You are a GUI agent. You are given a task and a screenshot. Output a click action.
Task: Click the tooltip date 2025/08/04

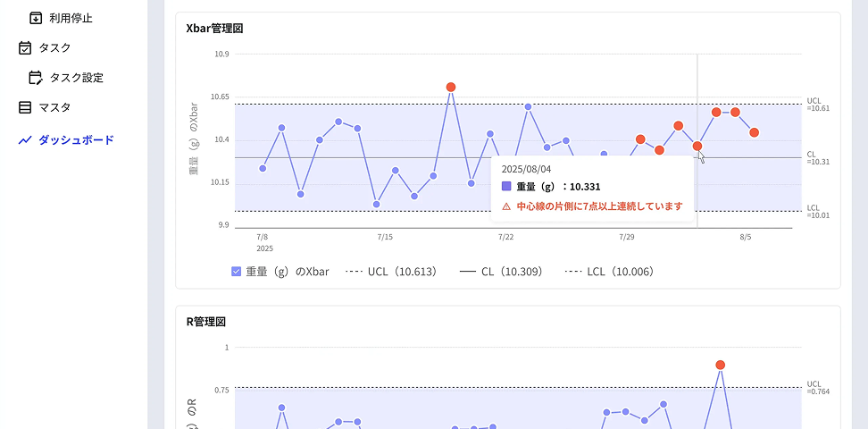click(527, 169)
